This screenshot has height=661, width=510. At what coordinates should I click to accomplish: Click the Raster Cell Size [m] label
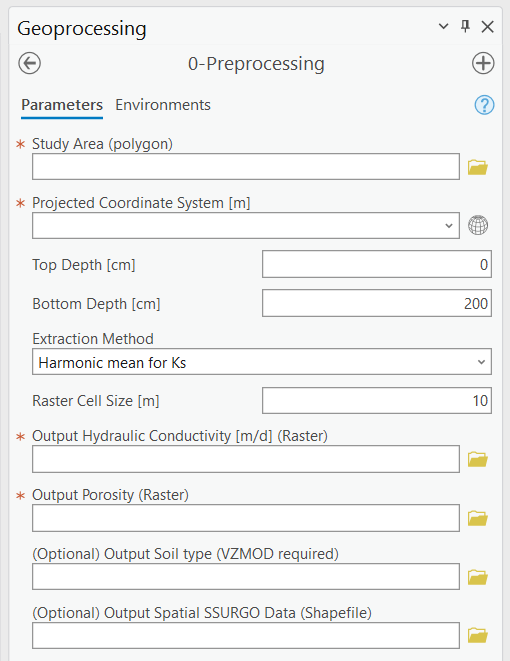(96, 401)
